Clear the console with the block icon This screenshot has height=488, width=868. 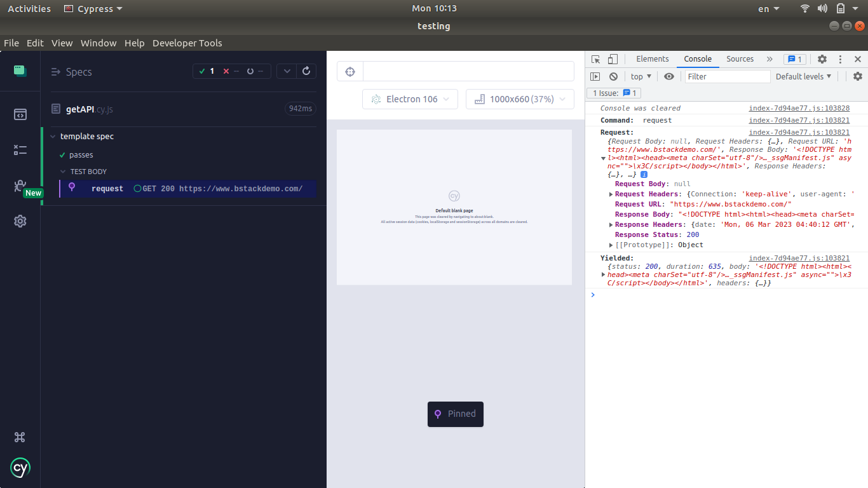click(x=613, y=76)
